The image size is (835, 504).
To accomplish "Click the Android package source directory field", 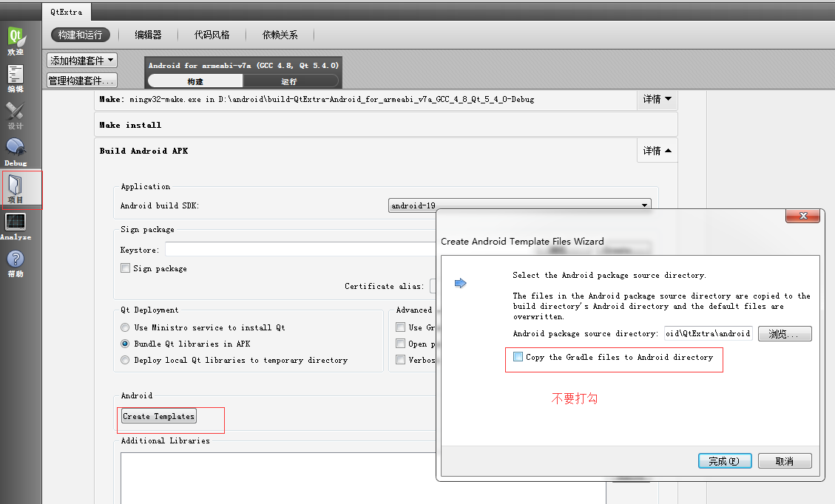I will click(709, 334).
